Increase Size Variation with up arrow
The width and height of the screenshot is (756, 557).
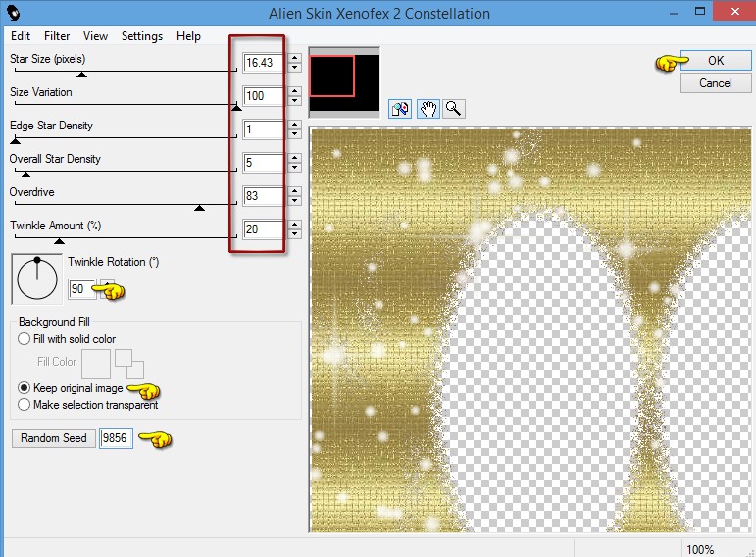click(x=294, y=91)
